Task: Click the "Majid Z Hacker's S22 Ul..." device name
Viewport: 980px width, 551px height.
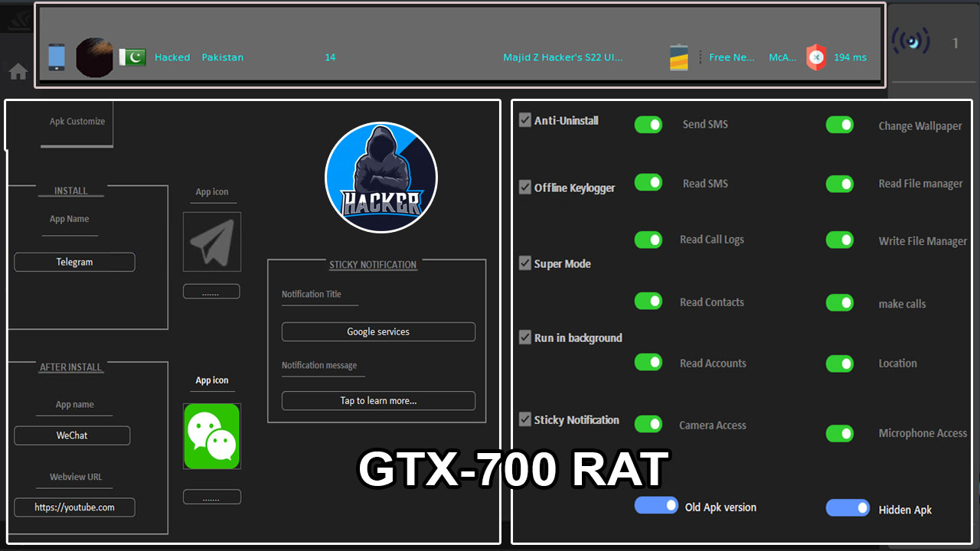Action: tap(563, 57)
